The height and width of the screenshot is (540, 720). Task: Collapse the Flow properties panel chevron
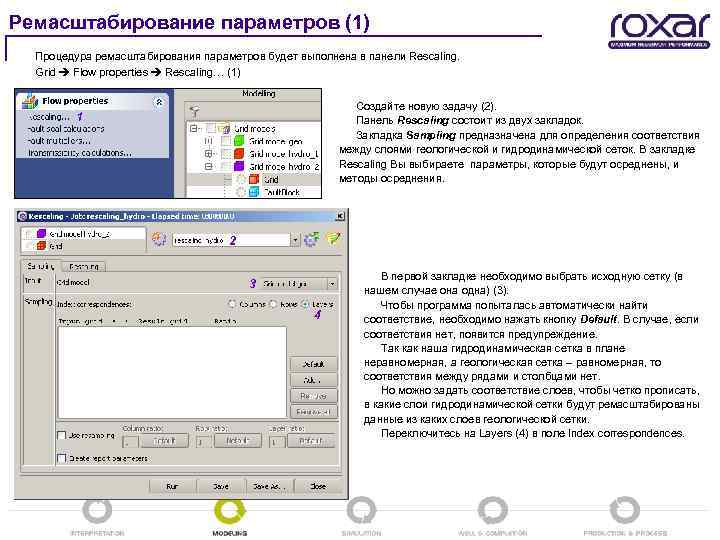[159, 102]
